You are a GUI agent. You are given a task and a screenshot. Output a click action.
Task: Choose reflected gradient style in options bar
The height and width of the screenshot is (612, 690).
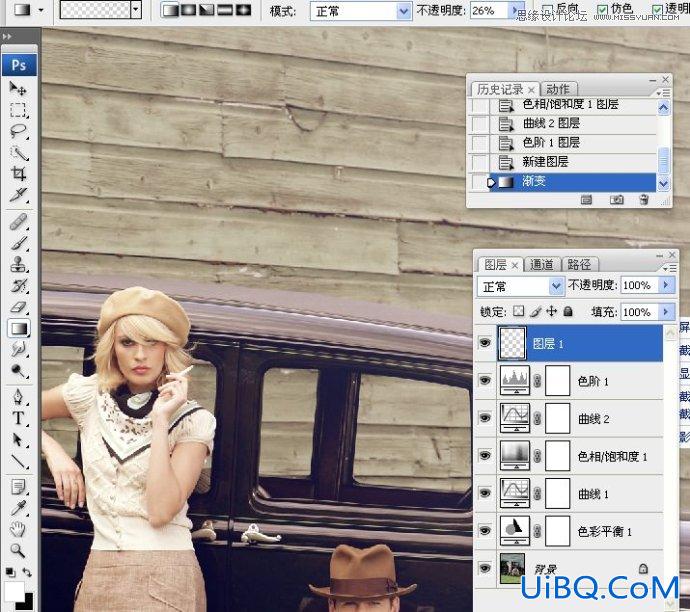point(224,10)
